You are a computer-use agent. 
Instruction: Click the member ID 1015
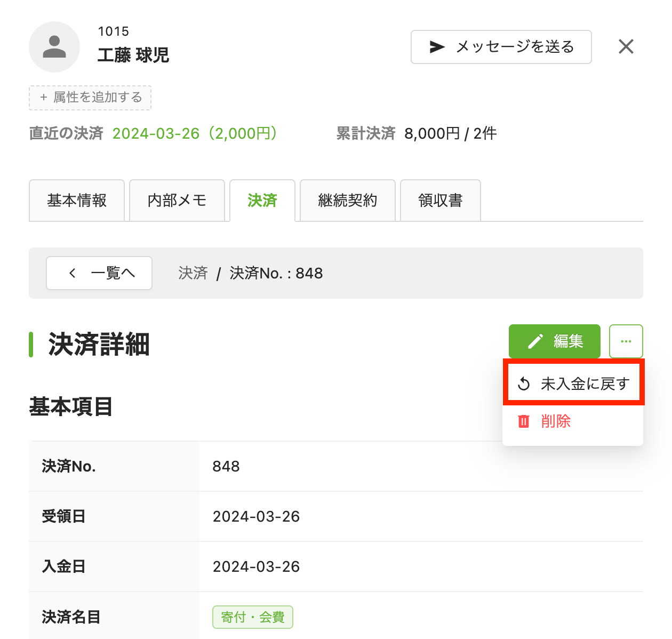[x=114, y=31]
